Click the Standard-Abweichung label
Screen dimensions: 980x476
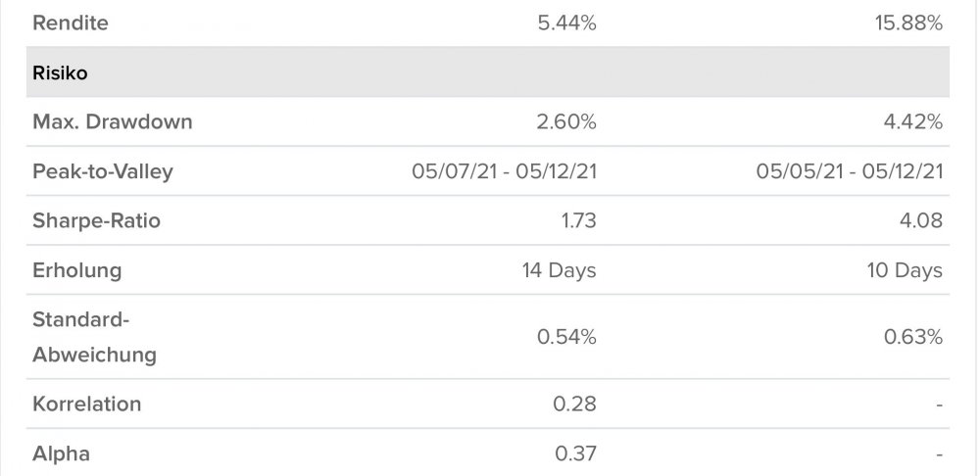click(94, 337)
